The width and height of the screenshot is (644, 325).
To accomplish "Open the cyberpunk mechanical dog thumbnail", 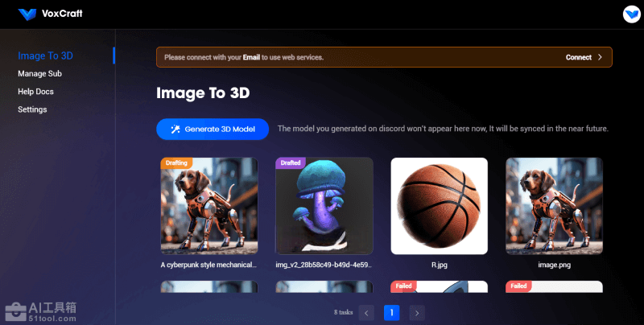I will [209, 206].
